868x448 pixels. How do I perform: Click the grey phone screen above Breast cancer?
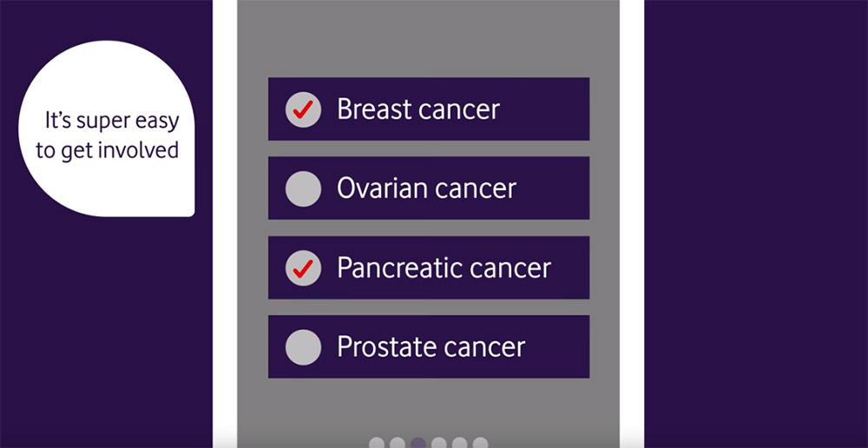tap(428, 39)
